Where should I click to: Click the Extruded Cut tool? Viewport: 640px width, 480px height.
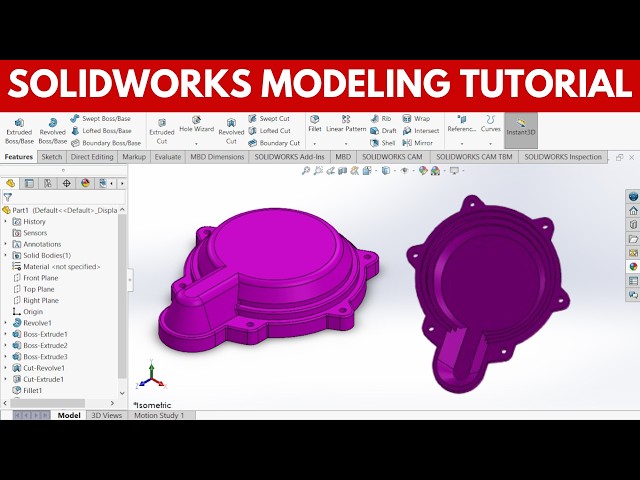click(162, 131)
